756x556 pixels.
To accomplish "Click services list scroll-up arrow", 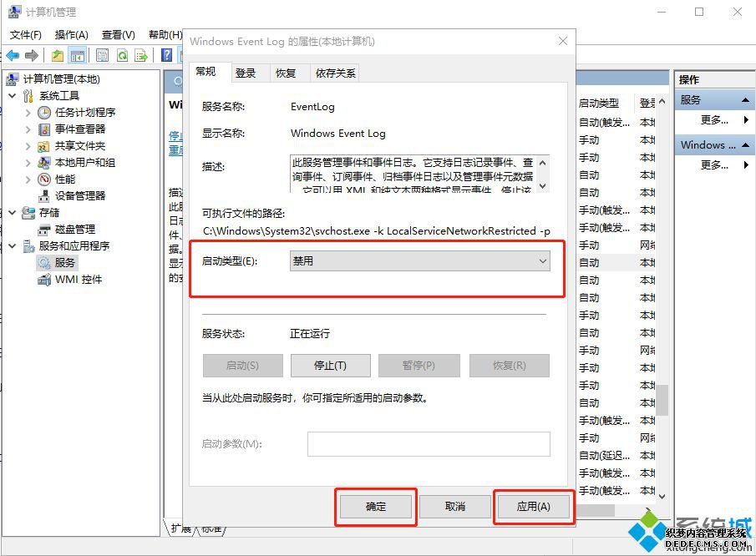I will (662, 102).
